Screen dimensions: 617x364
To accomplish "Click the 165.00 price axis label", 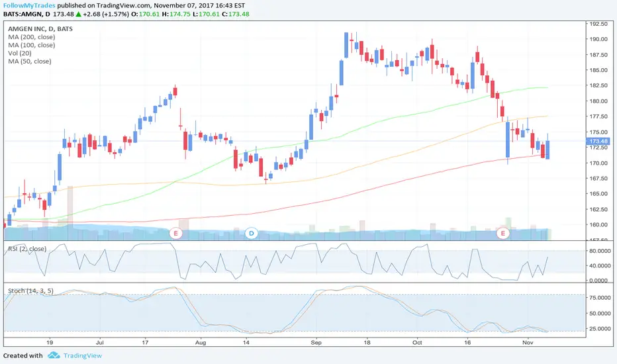I will pyautogui.click(x=598, y=194).
